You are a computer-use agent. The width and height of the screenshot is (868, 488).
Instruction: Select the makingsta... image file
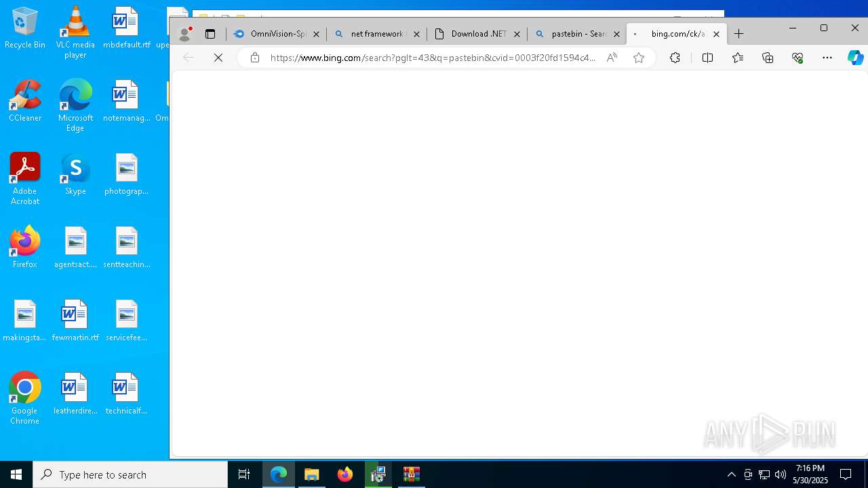[25, 321]
